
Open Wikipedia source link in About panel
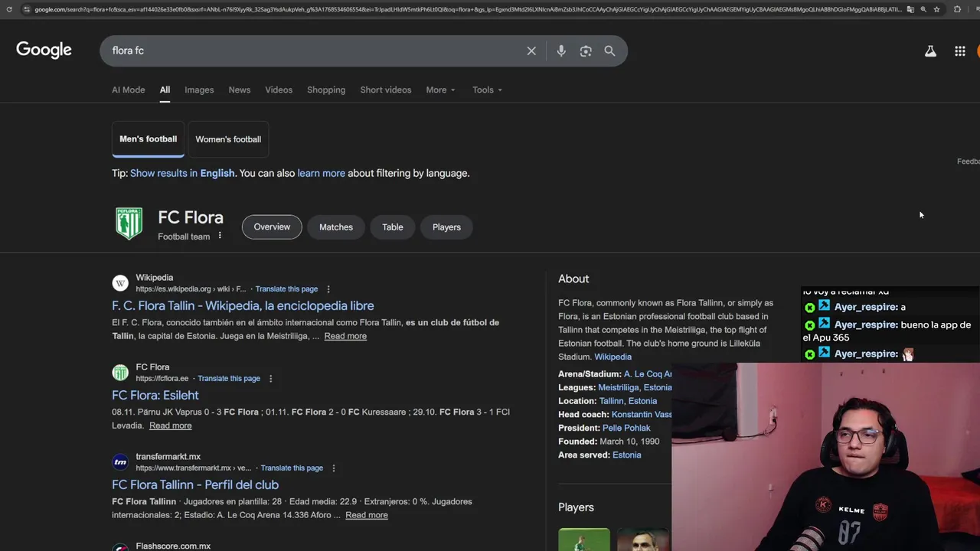(x=612, y=357)
